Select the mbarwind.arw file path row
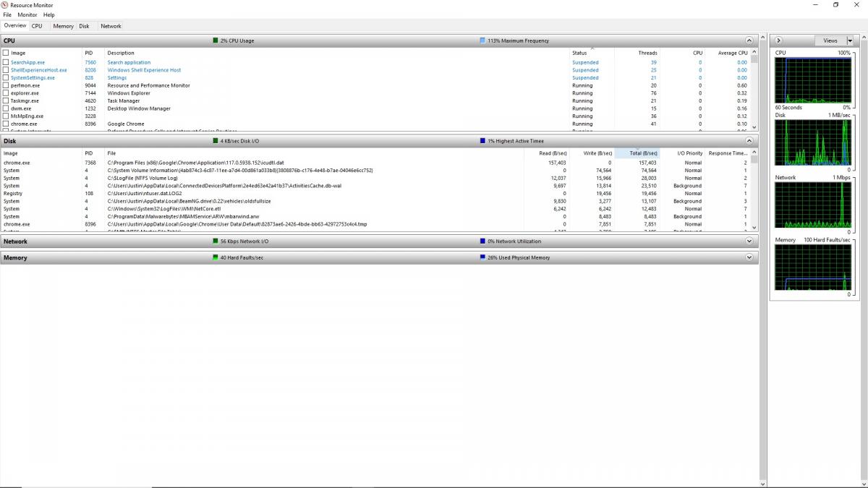Image resolution: width=868 pixels, height=488 pixels. point(375,216)
